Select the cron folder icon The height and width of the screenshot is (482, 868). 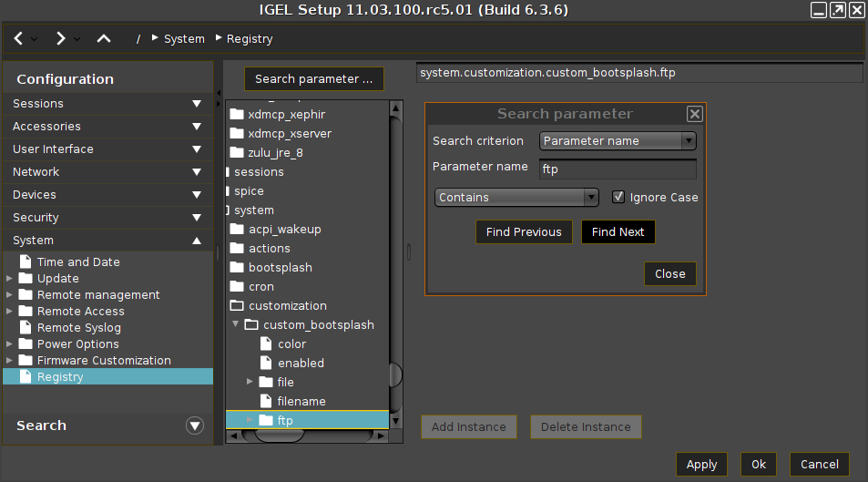tap(238, 287)
